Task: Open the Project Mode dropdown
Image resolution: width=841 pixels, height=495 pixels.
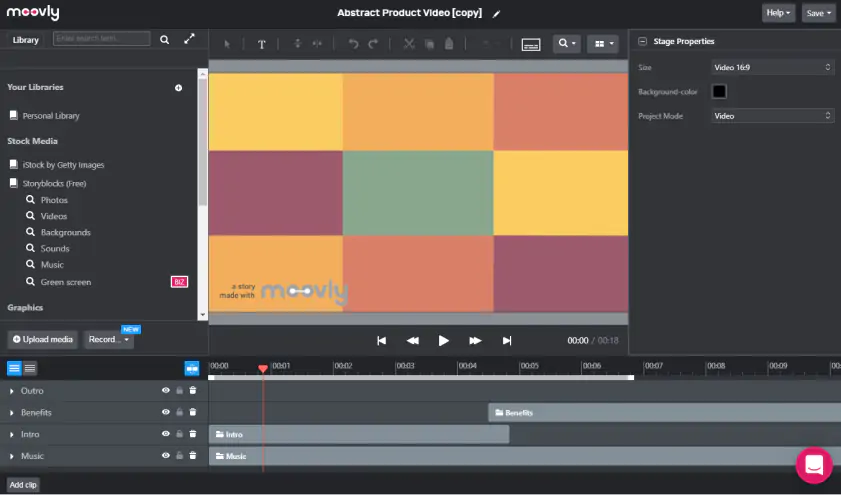Action: click(x=772, y=116)
